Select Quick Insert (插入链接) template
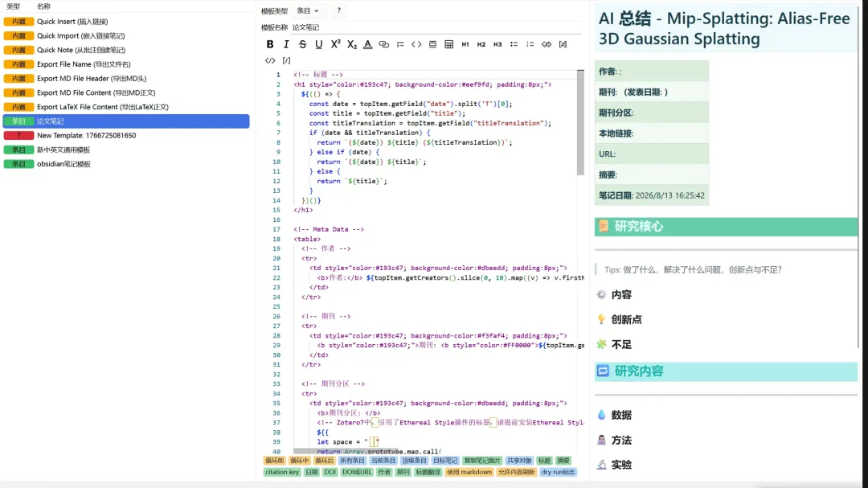The image size is (868, 488). click(x=126, y=22)
